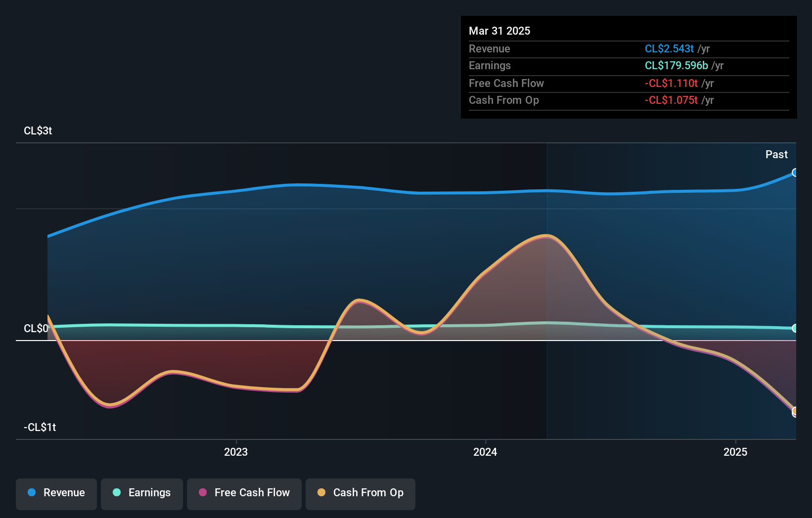Click the Past label on chart
The image size is (812, 518).
[x=776, y=154]
